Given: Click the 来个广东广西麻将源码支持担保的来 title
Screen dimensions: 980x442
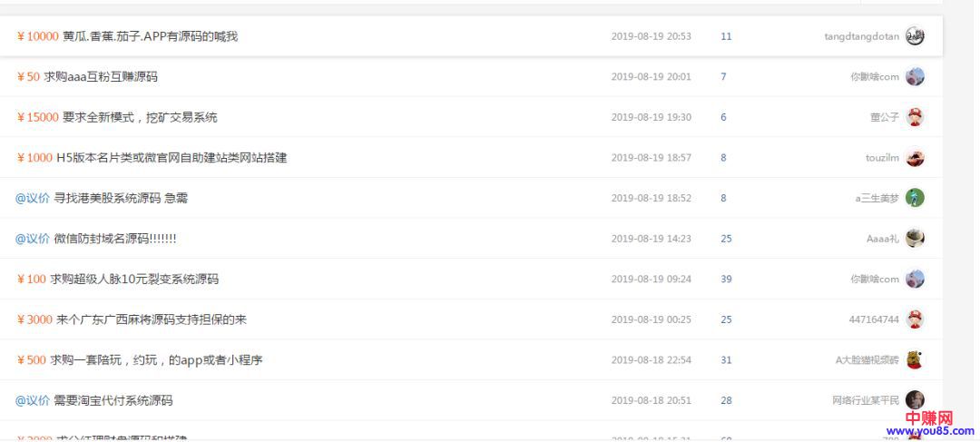Looking at the screenshot, I should (x=154, y=319).
